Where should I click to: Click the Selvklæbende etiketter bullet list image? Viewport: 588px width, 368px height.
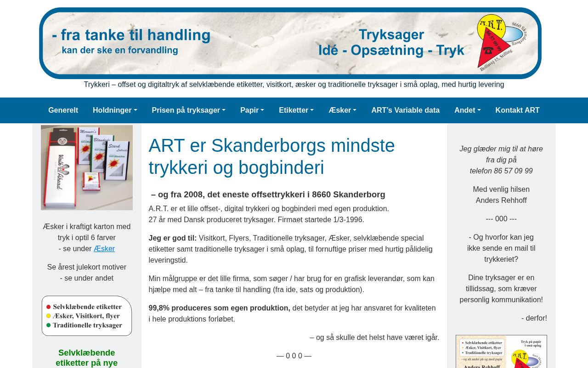point(87,316)
